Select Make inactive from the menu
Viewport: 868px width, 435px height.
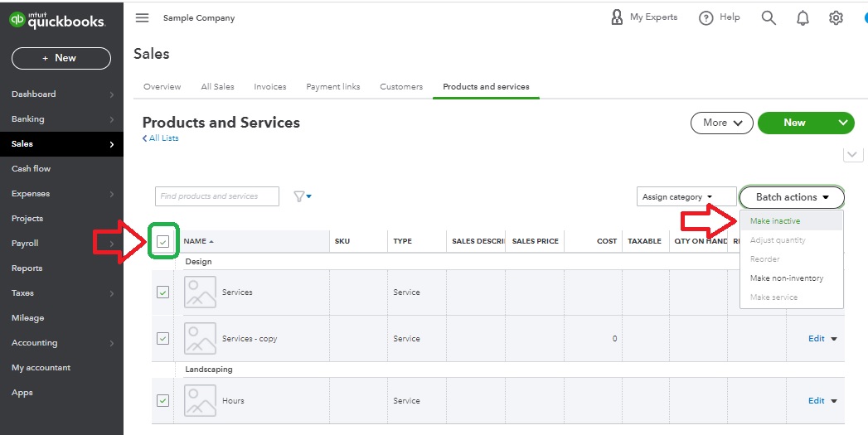(775, 221)
